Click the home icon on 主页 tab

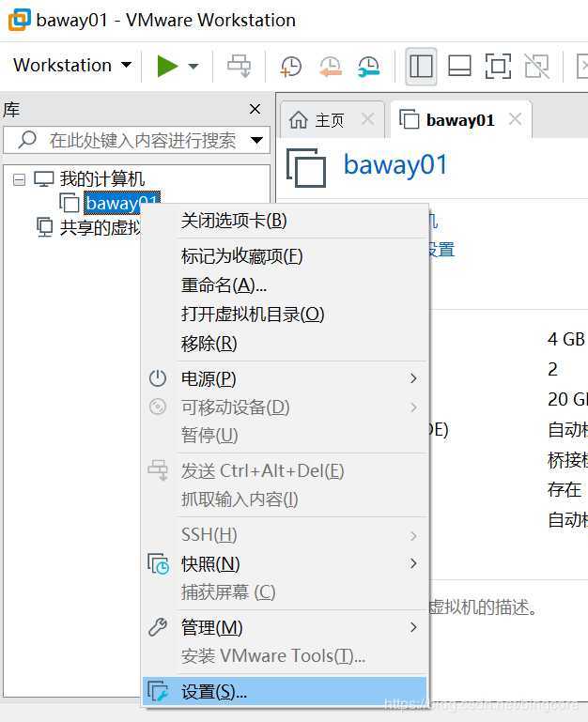tap(299, 120)
